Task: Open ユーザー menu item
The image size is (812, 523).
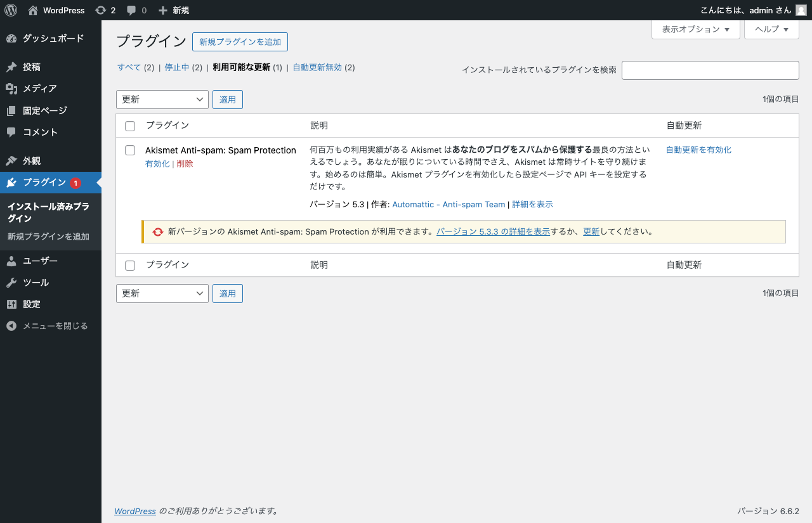Action: click(51, 261)
